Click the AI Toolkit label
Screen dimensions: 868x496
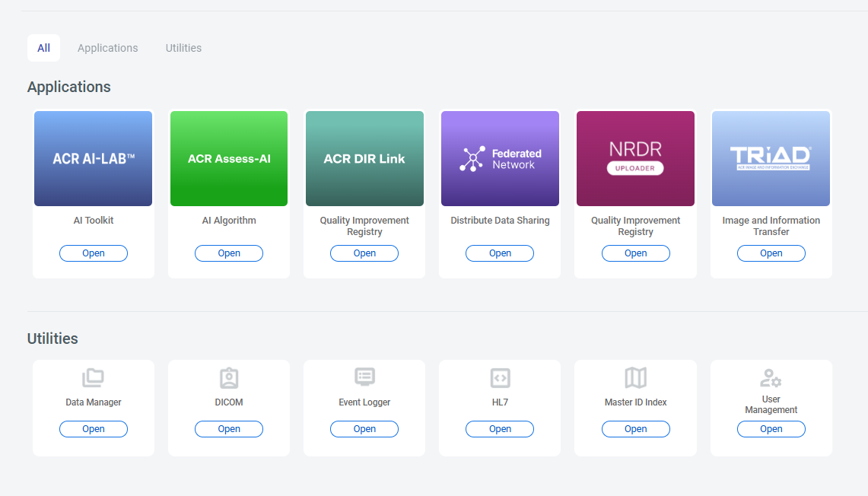94,221
